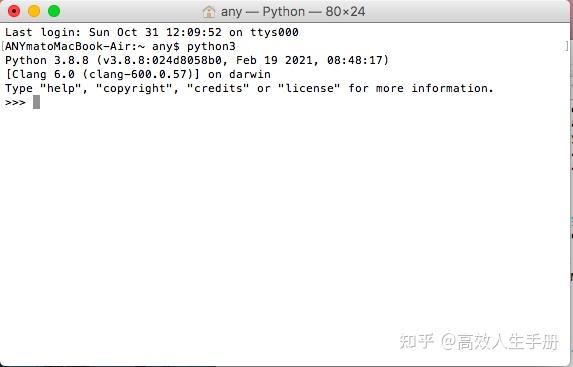Click the right bracket mark at the window edge
The width and height of the screenshot is (573, 367).
coord(566,46)
